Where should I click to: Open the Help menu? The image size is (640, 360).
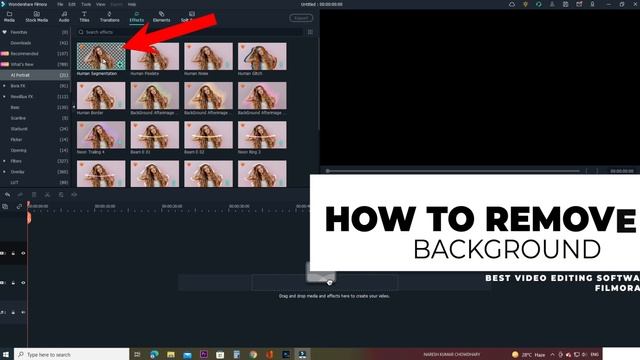[132, 4]
